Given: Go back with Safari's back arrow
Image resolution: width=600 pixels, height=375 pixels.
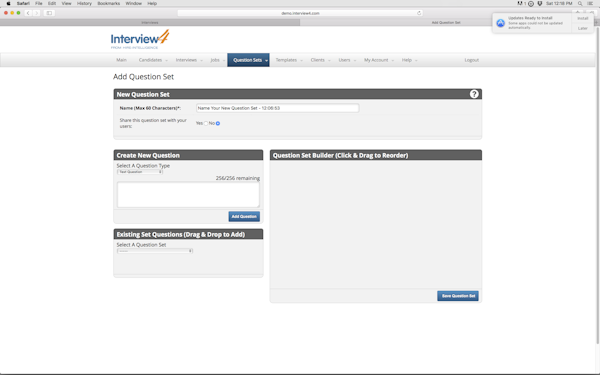Looking at the screenshot, I should click(x=28, y=13).
